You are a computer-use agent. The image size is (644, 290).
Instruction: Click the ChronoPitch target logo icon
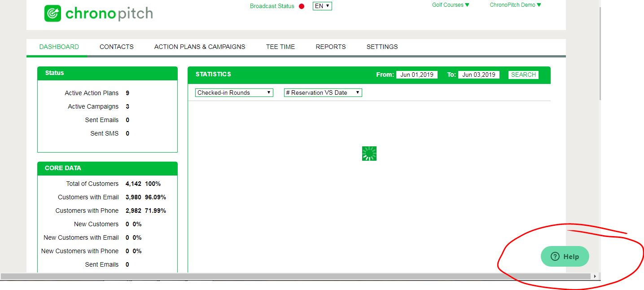click(x=53, y=13)
